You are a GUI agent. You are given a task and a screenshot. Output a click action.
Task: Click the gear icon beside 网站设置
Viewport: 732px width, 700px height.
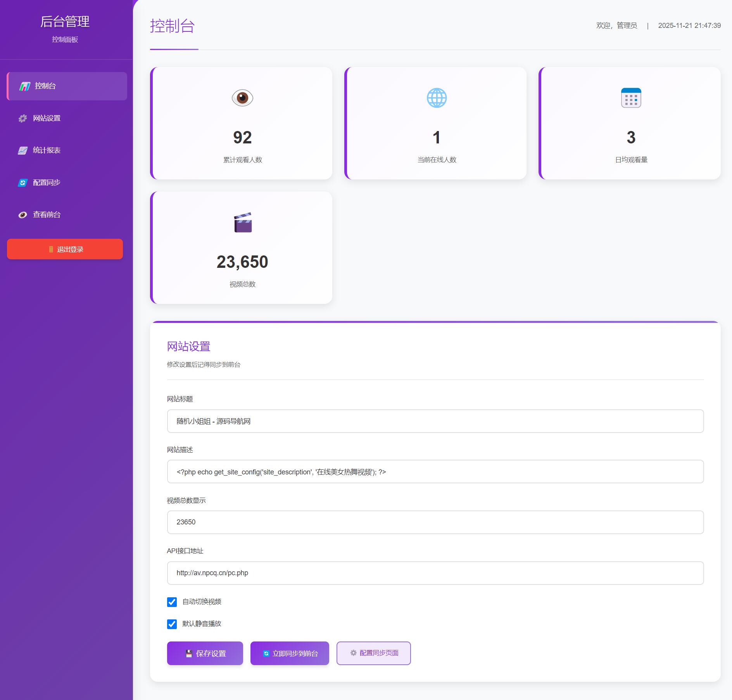tap(23, 118)
